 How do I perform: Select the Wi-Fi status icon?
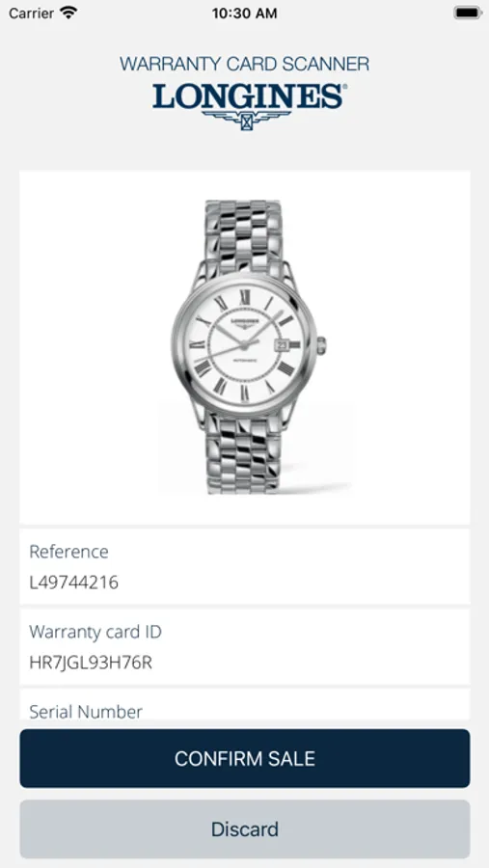(x=69, y=13)
